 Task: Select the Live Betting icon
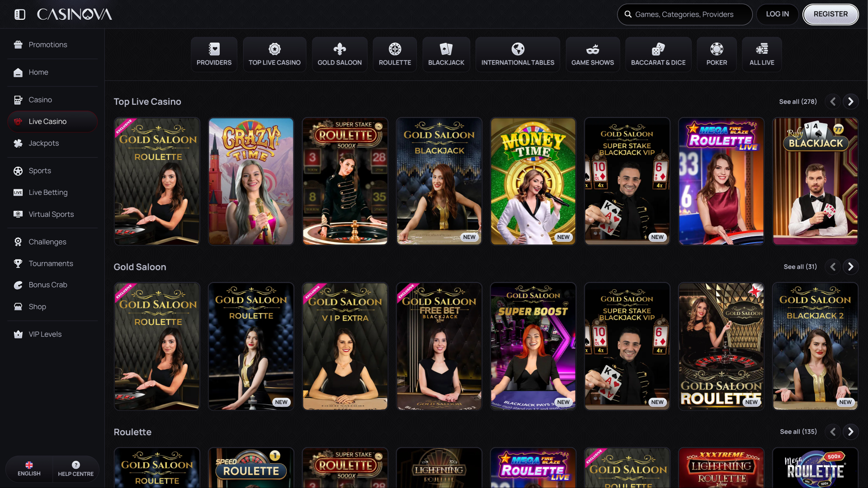click(x=18, y=192)
